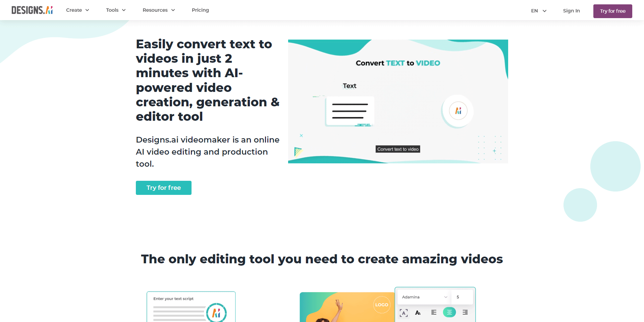Select the font size 'AA' icon

point(418,313)
